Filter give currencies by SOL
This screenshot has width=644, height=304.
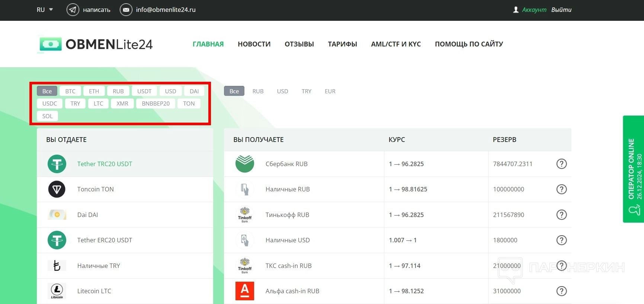point(47,116)
